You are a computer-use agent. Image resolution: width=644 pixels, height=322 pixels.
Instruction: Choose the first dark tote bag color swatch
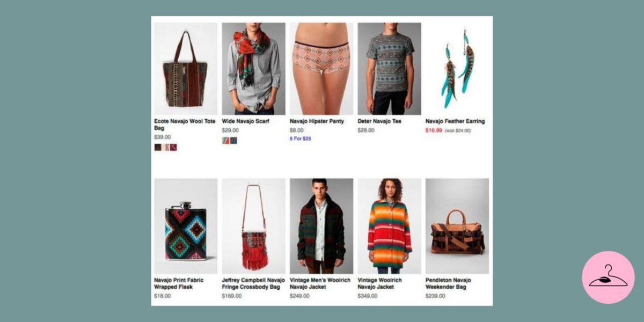(158, 147)
